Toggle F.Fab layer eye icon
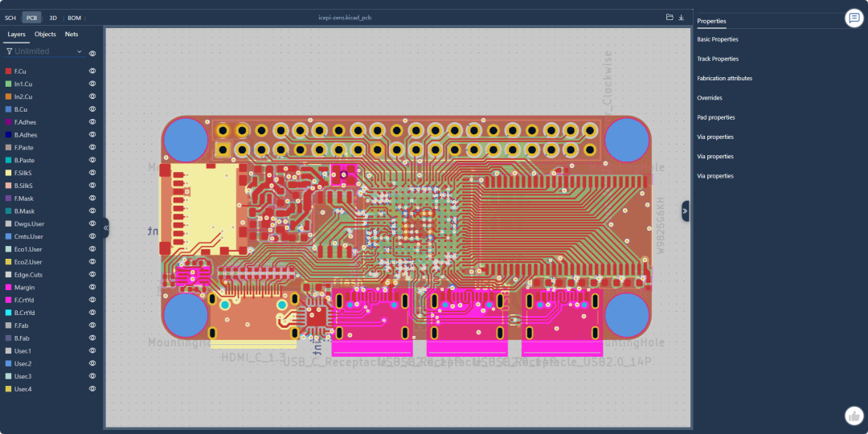The image size is (868, 434). click(92, 325)
